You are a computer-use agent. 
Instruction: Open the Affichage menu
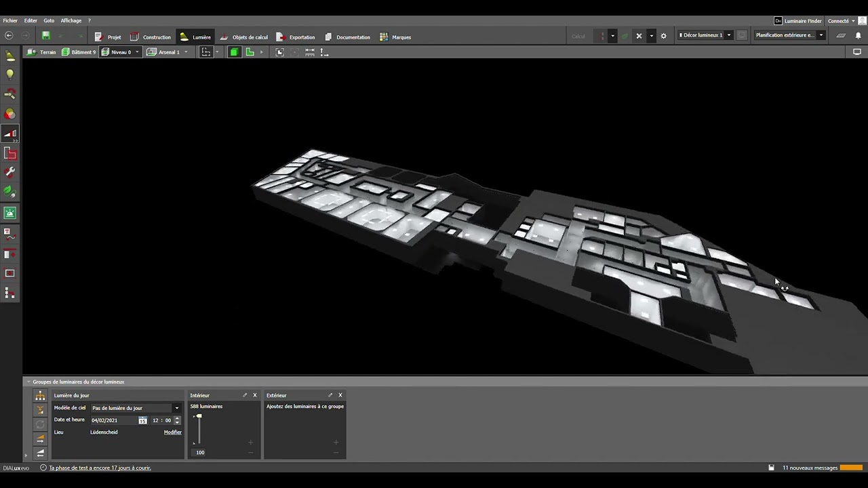[x=71, y=21]
